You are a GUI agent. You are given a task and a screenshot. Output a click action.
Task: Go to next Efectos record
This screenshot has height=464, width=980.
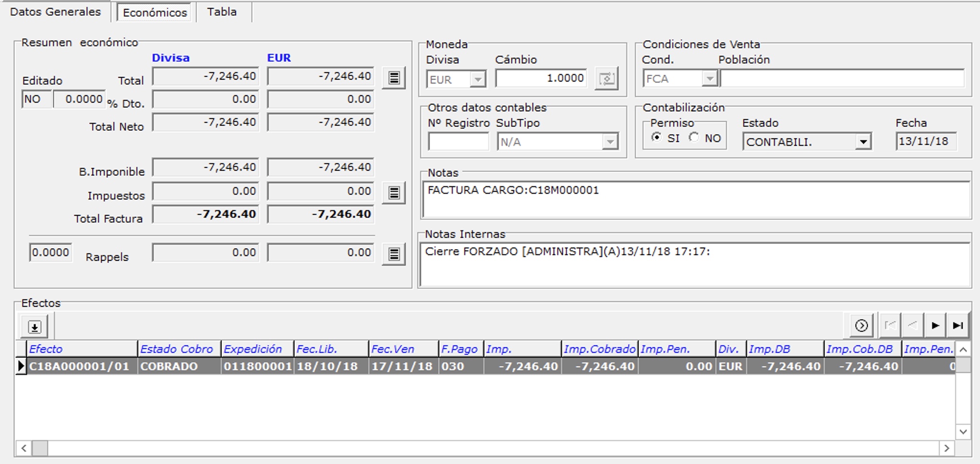point(935,326)
